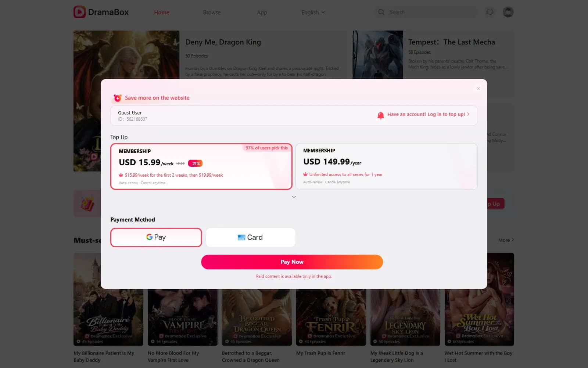Click the yearly plan crown icon
Viewport: 588px width, 368px height.
[x=305, y=174]
